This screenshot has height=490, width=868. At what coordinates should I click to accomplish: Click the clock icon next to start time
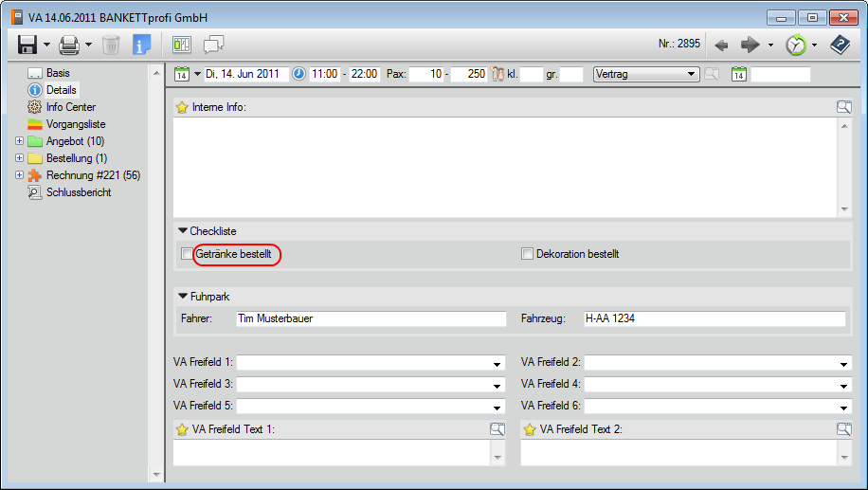point(298,74)
